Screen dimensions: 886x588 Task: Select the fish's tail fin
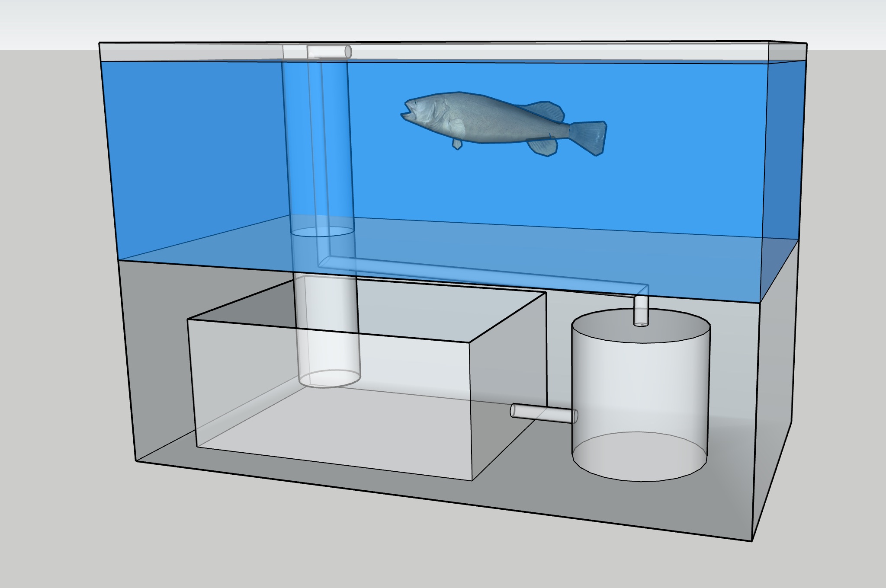[x=588, y=136]
